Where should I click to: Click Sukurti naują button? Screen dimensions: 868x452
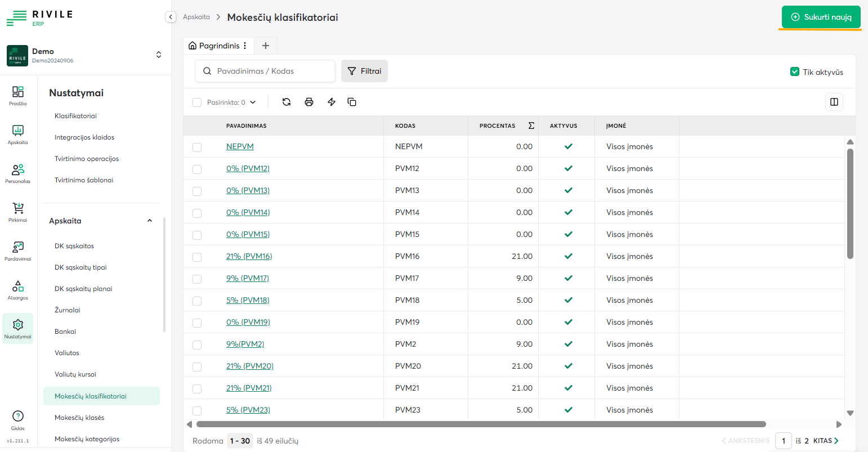821,17
